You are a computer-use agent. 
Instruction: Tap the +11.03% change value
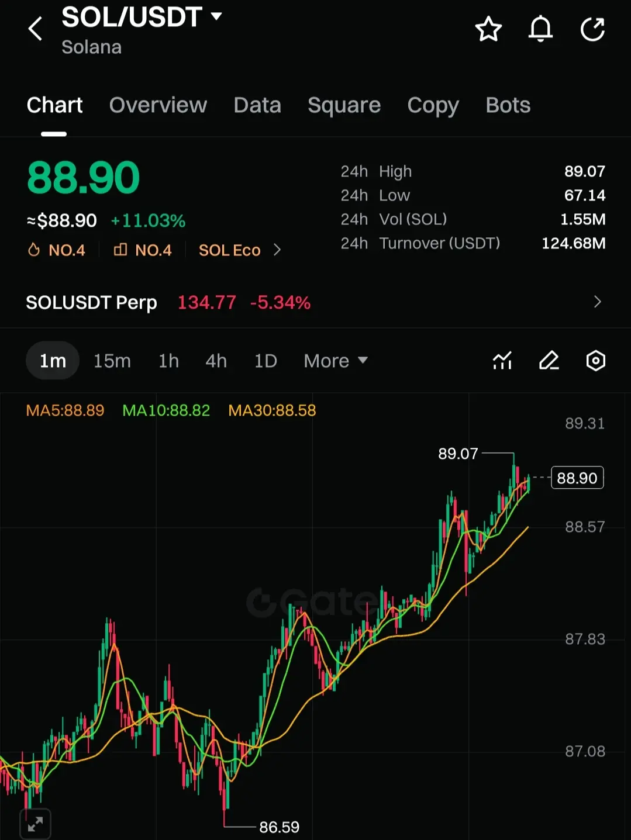[x=148, y=220]
